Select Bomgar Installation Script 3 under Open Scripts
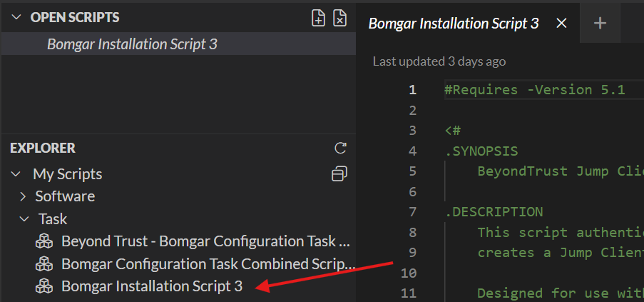 (132, 44)
